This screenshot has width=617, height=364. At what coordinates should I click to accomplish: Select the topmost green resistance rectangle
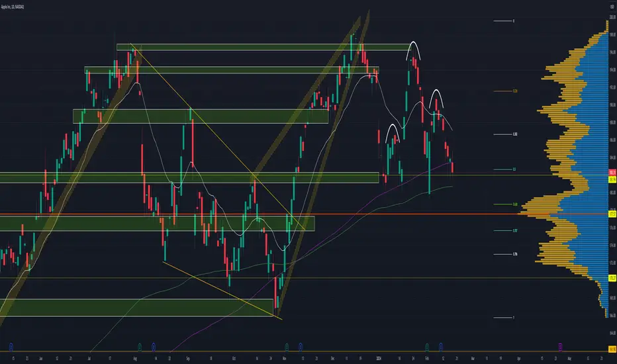263,47
